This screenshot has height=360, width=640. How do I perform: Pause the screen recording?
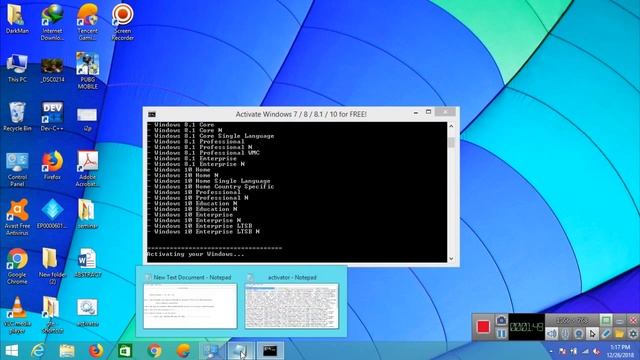pos(501,333)
